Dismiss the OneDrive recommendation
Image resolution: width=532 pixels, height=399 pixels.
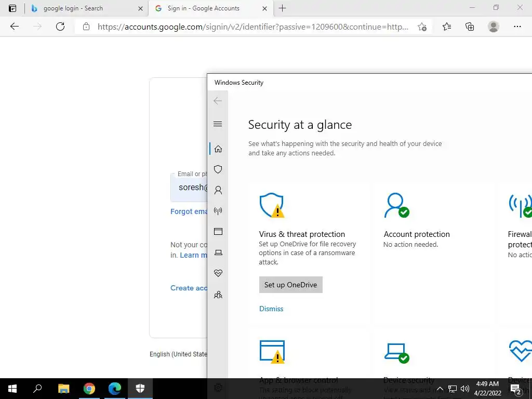pyautogui.click(x=271, y=309)
